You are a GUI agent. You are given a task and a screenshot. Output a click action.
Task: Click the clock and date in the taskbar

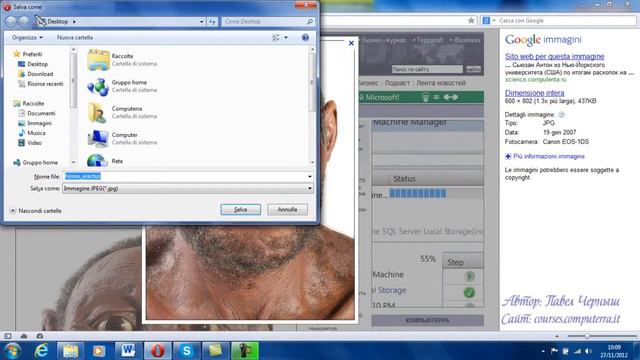click(x=614, y=351)
